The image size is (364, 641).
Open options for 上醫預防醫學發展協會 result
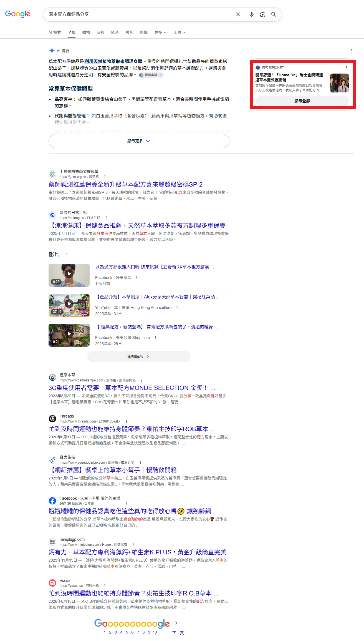tap(105, 177)
